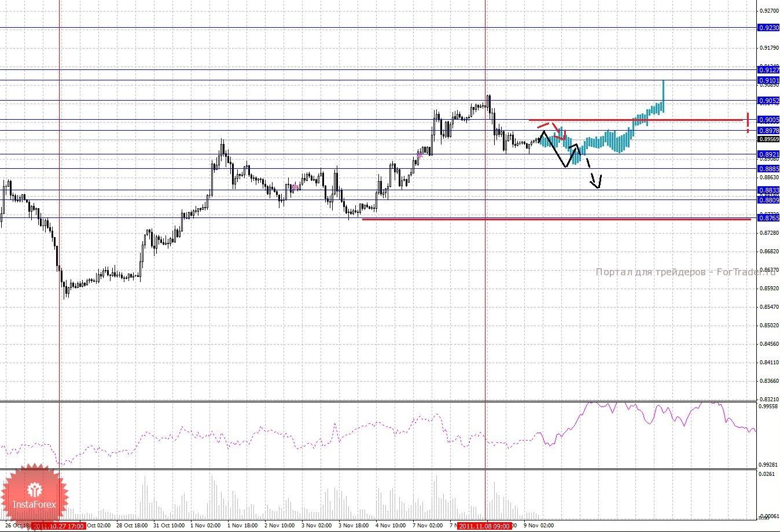The image size is (780, 532).
Task: Click the 3 Nov 18:00 time label
Action: [x=355, y=526]
